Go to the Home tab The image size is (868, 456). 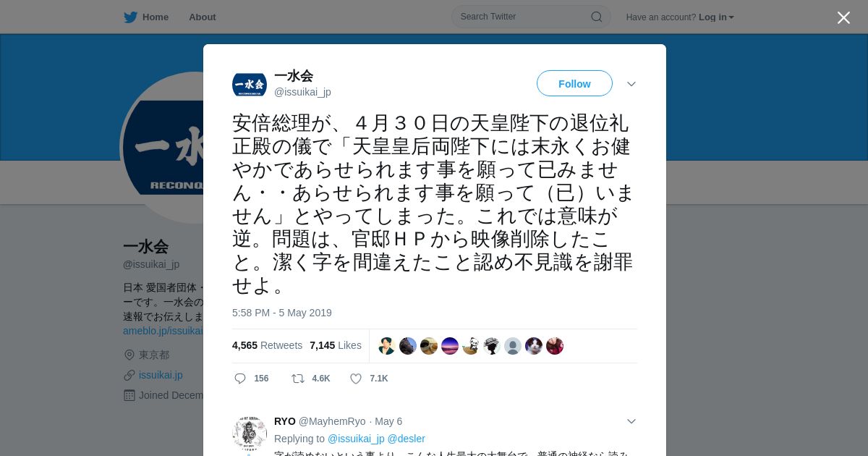(x=146, y=17)
